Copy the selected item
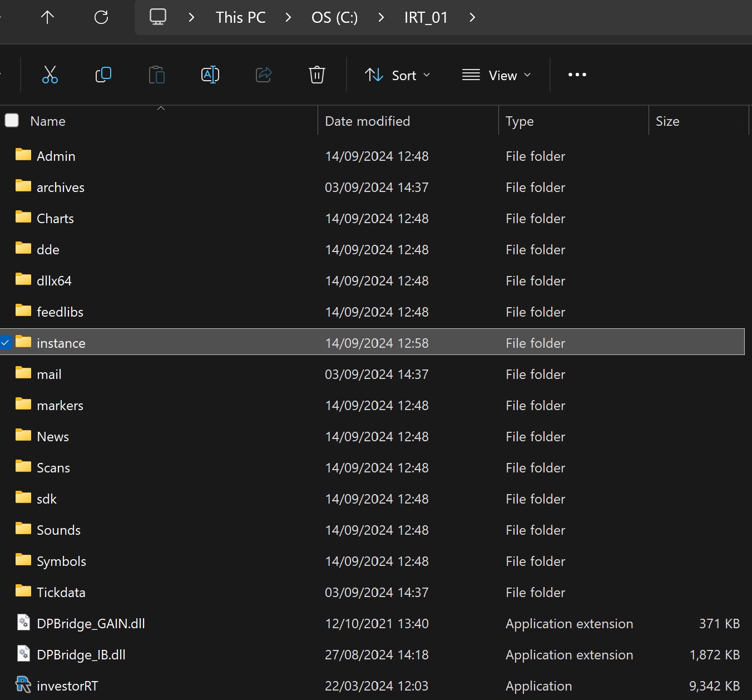Viewport: 752px width, 700px height. point(103,75)
